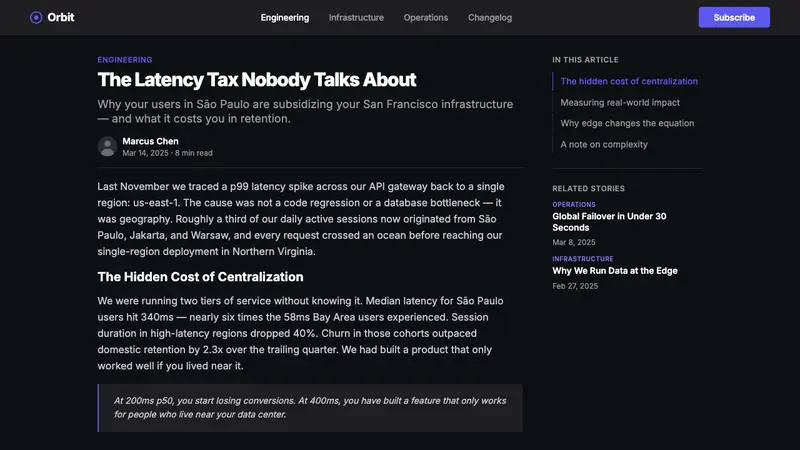
Task: Click the OPERATIONS tag in related stories
Action: [573, 204]
